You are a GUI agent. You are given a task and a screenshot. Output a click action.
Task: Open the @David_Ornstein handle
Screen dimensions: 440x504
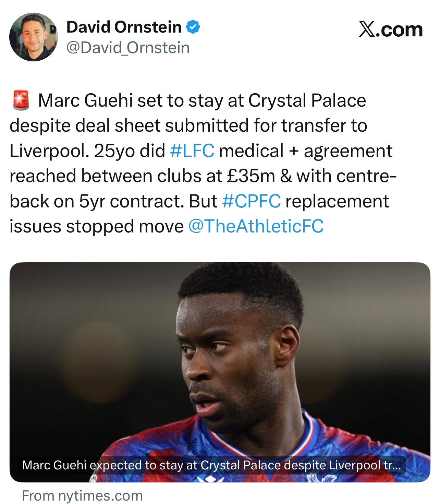128,48
